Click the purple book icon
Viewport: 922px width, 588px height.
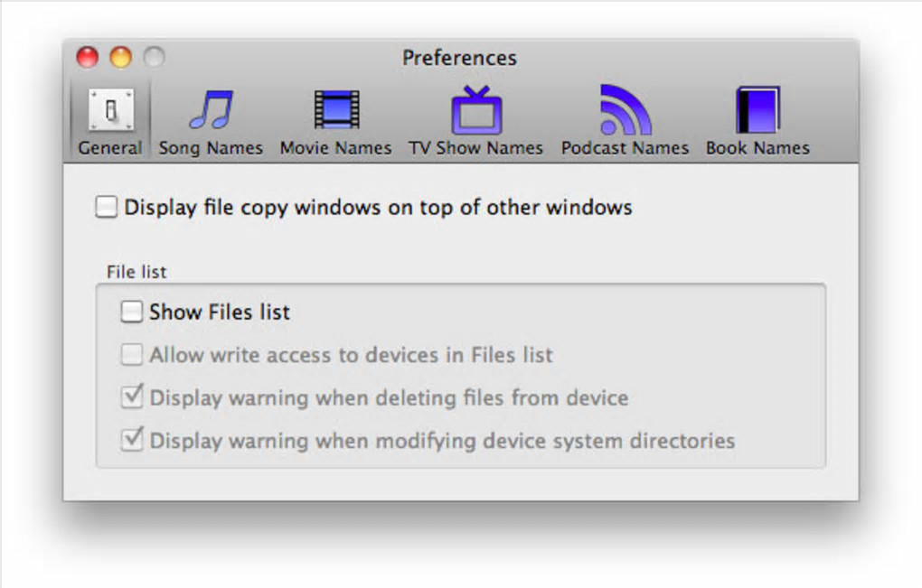click(757, 111)
